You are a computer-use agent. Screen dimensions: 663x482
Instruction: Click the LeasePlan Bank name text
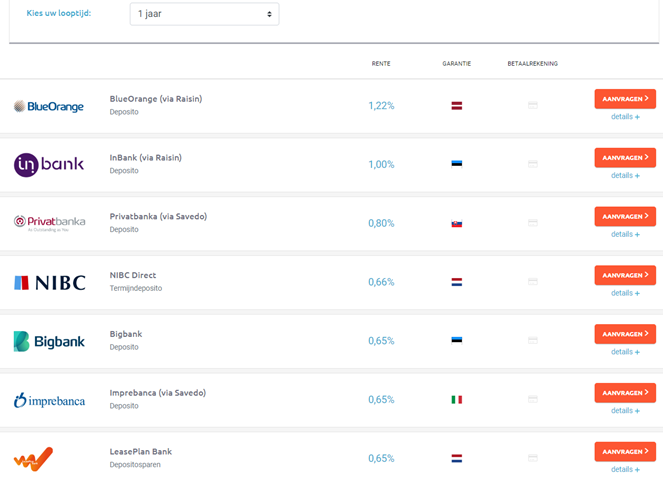coord(141,452)
